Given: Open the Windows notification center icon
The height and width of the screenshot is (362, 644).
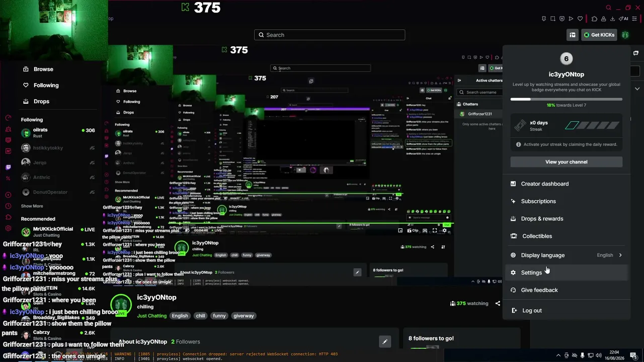Looking at the screenshot, I should 633,355.
